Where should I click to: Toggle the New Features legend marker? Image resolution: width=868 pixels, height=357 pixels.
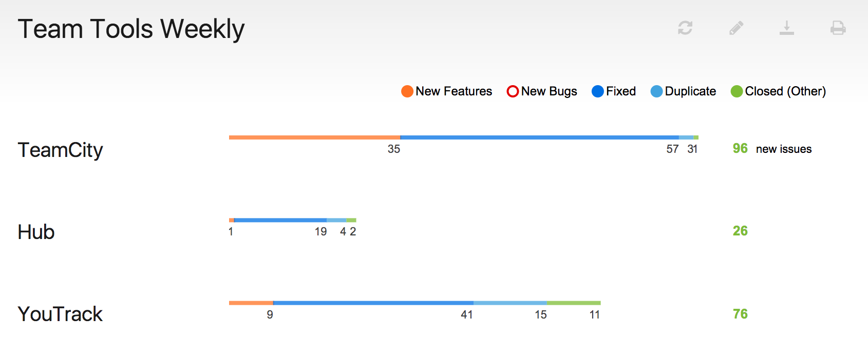click(407, 91)
